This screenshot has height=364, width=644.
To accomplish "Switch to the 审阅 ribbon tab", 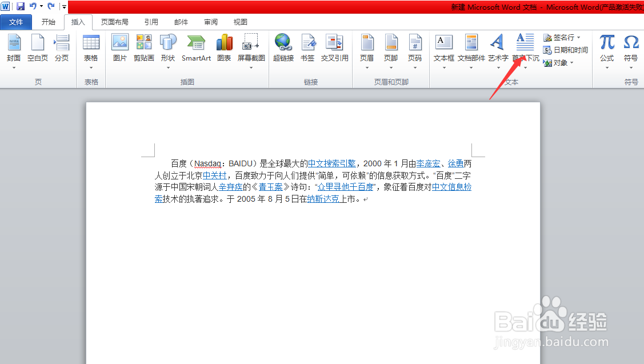I will tap(211, 22).
